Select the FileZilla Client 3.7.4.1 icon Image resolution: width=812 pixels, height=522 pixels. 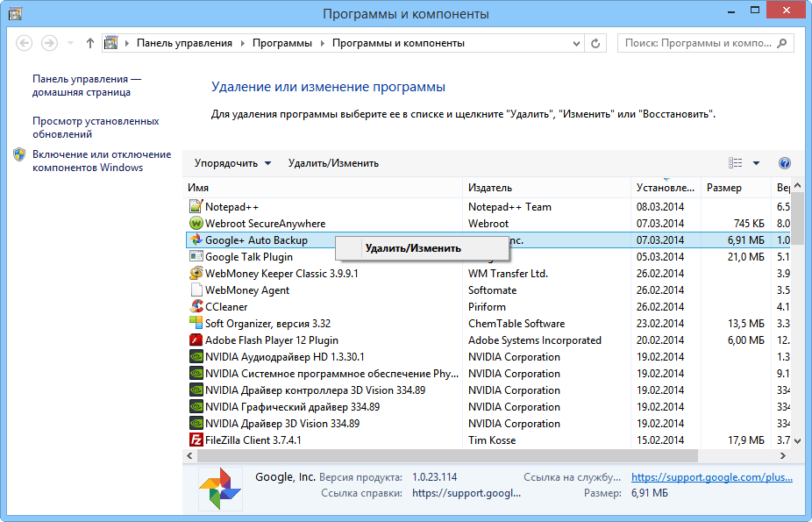[x=196, y=440]
